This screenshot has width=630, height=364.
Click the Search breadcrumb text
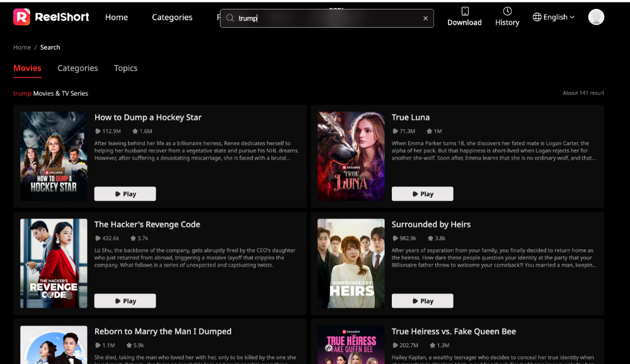point(50,47)
